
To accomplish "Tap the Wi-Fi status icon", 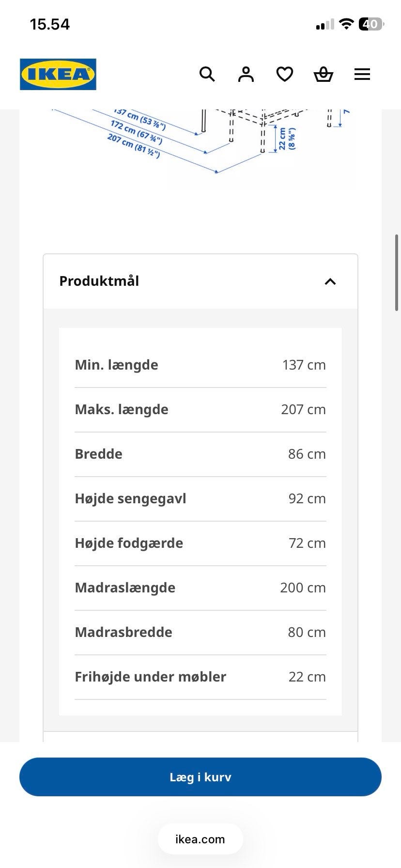I will (x=346, y=24).
